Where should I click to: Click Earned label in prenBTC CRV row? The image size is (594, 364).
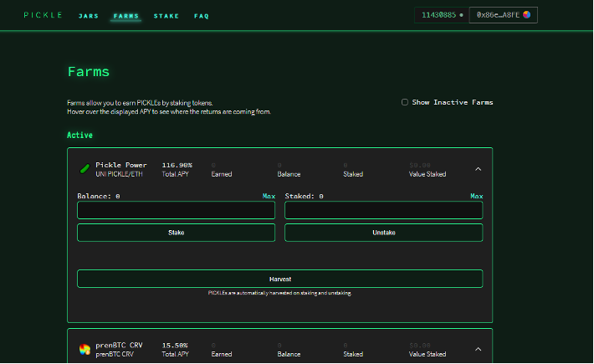[x=221, y=354]
